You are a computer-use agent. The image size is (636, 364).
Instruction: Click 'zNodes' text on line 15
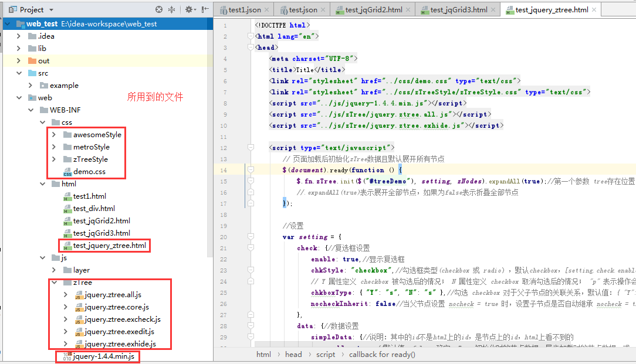(x=470, y=181)
